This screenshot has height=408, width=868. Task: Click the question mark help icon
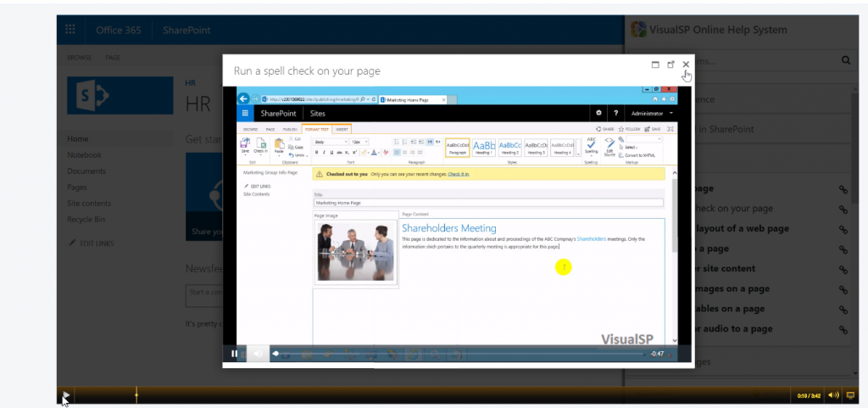coord(615,114)
